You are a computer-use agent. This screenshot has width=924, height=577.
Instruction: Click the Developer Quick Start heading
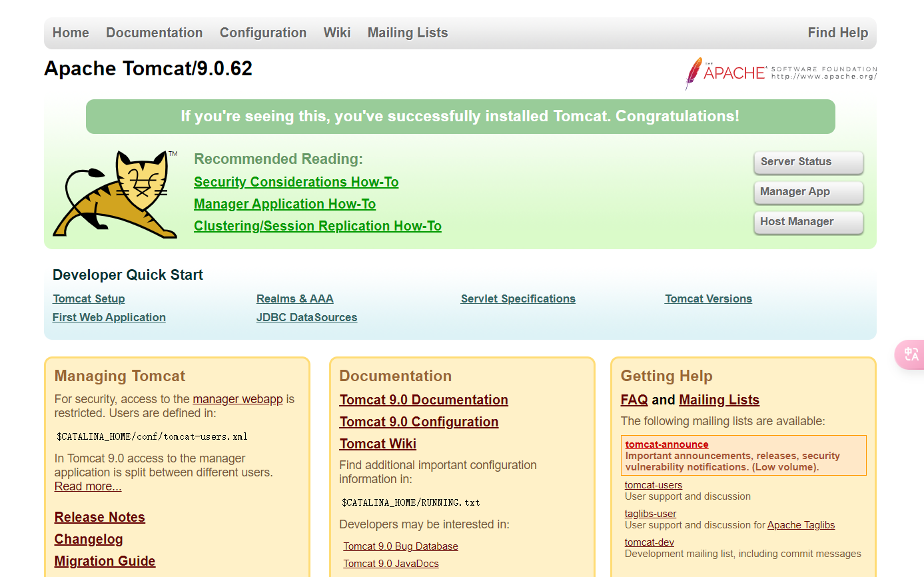pyautogui.click(x=128, y=275)
